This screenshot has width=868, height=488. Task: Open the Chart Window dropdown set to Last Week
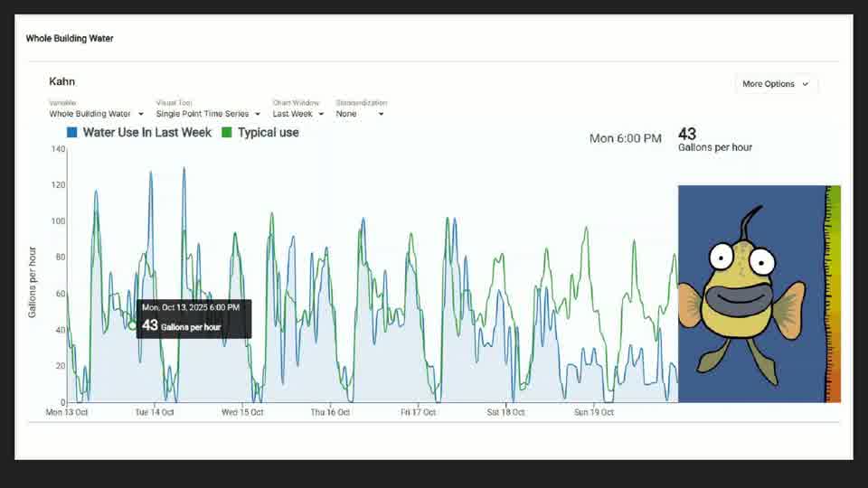pos(297,114)
